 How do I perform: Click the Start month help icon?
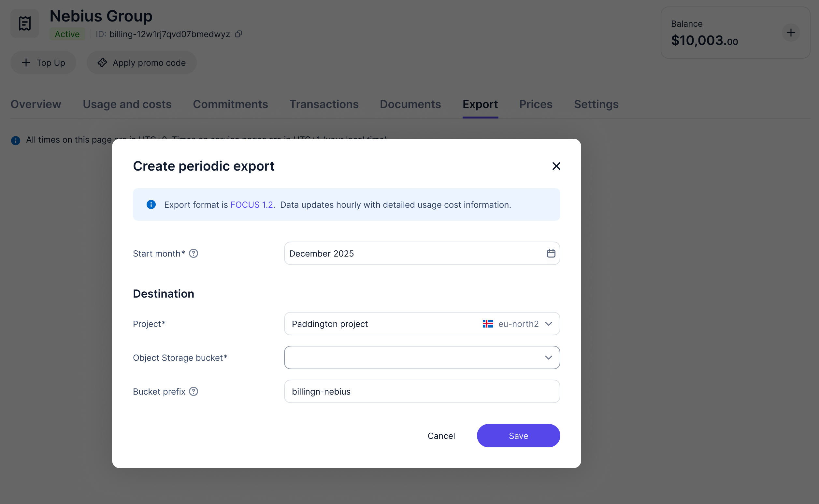[194, 254]
